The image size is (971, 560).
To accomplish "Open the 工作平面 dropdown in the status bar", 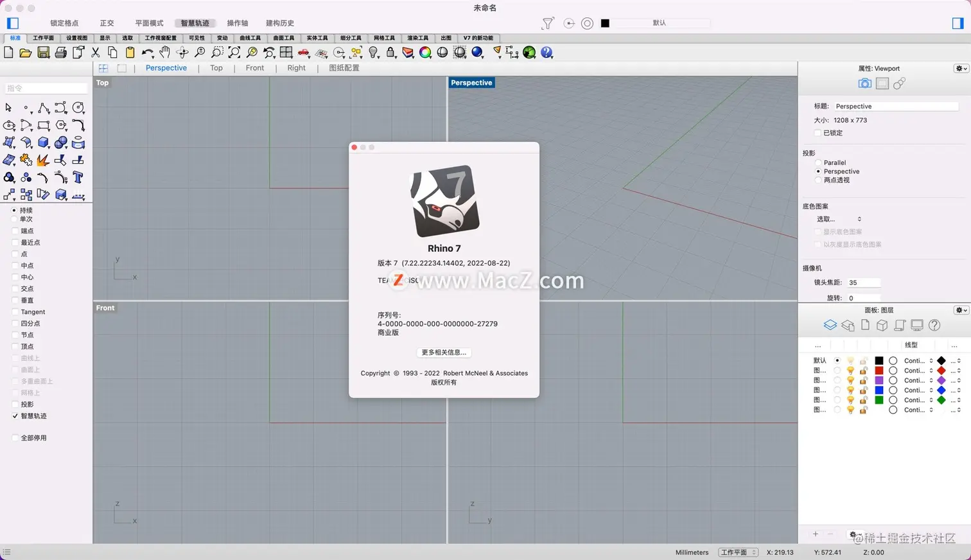I will [739, 552].
